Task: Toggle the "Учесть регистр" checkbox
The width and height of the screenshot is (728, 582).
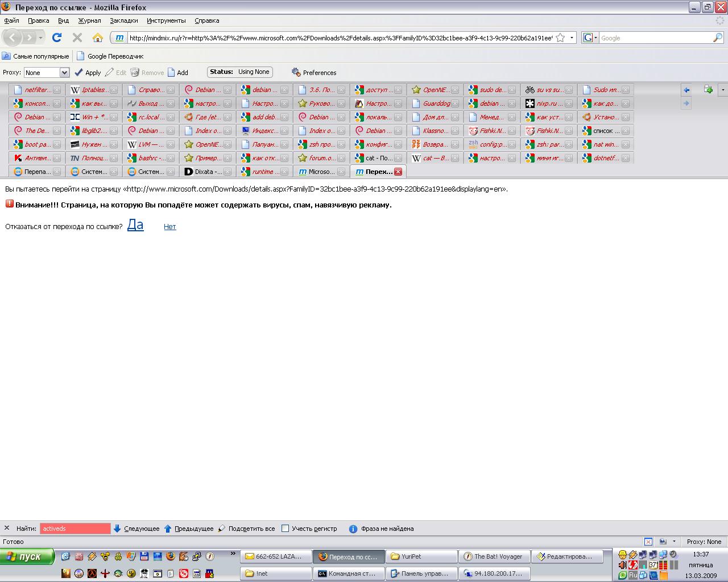Action: (286, 529)
